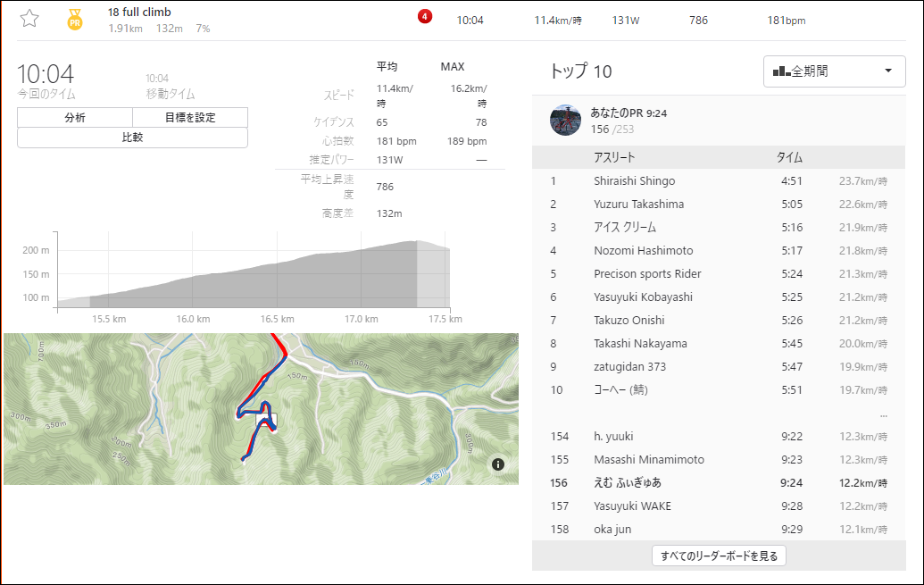
Task: Open athlete Yasuyuki WAKE
Action: click(632, 506)
